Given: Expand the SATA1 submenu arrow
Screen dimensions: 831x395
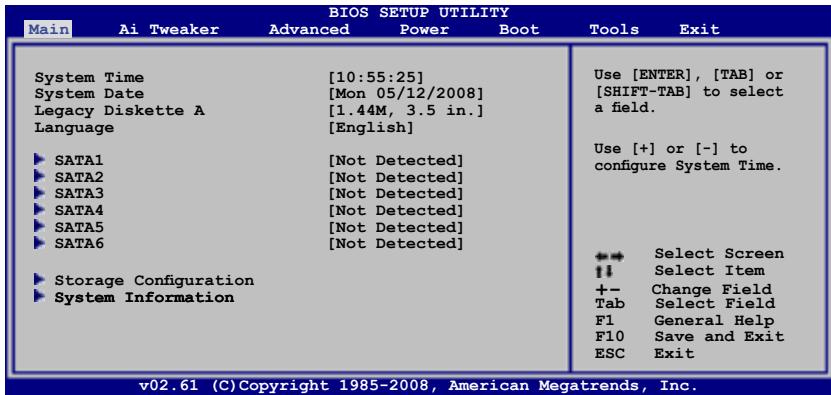Looking at the screenshot, I should pyautogui.click(x=39, y=159).
